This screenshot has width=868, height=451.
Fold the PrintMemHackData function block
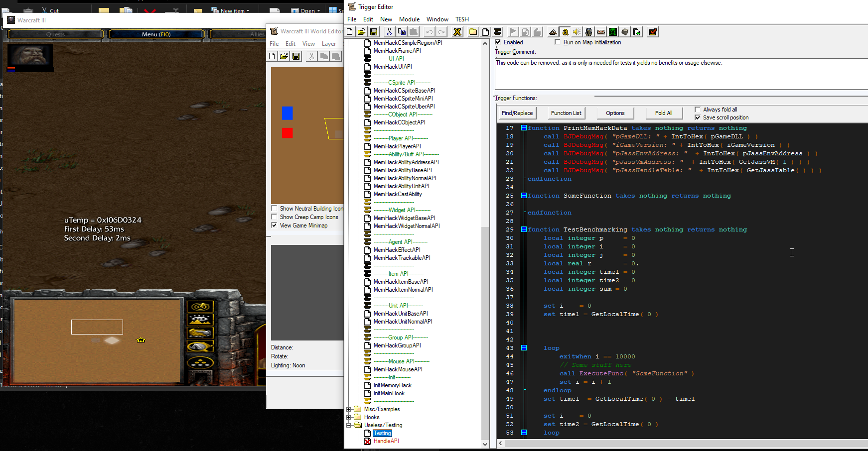524,128
